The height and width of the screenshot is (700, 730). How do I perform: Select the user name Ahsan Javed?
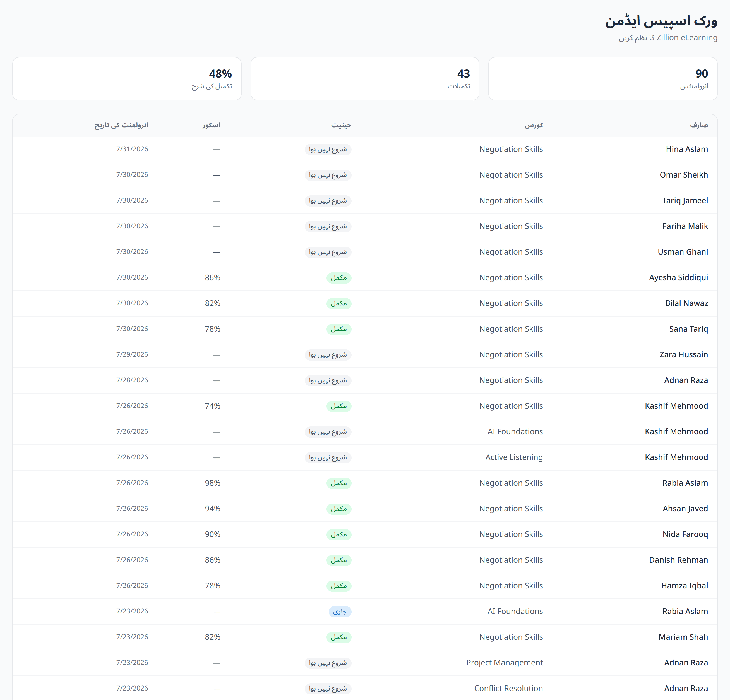685,509
